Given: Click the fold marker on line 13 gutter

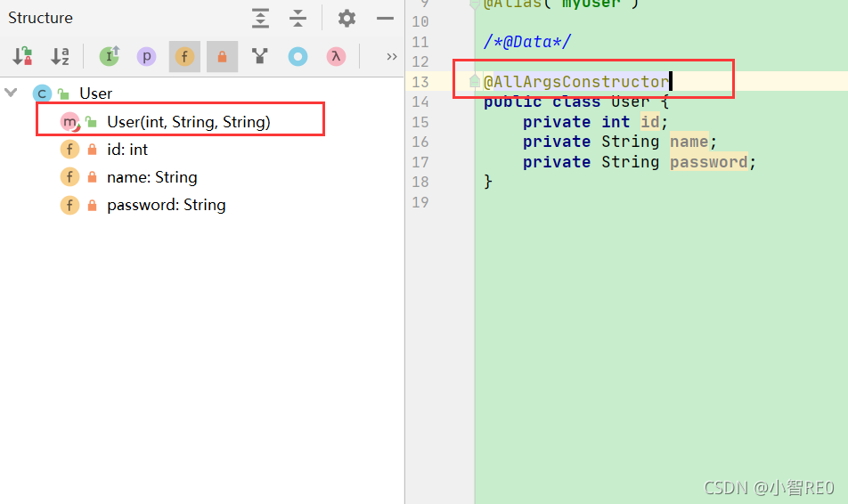Looking at the screenshot, I should point(474,82).
